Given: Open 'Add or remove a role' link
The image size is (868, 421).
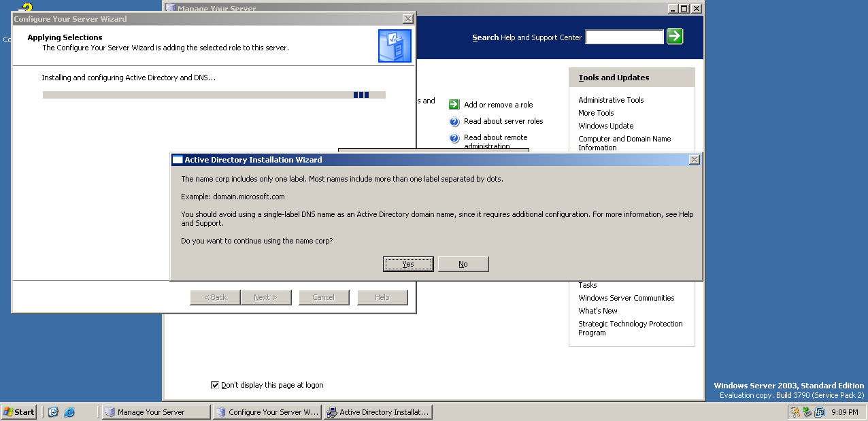Looking at the screenshot, I should pyautogui.click(x=499, y=105).
